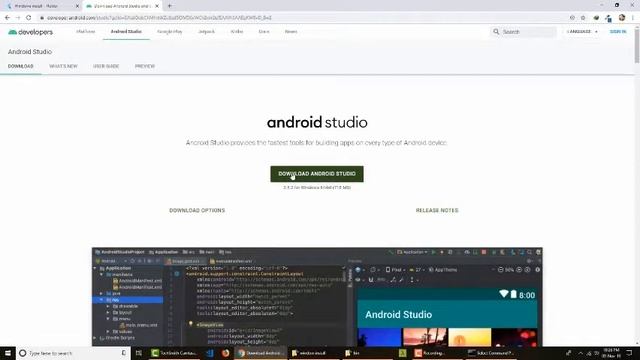640x360 pixels.
Task: Open the Google Play navigation item
Action: [x=170, y=31]
